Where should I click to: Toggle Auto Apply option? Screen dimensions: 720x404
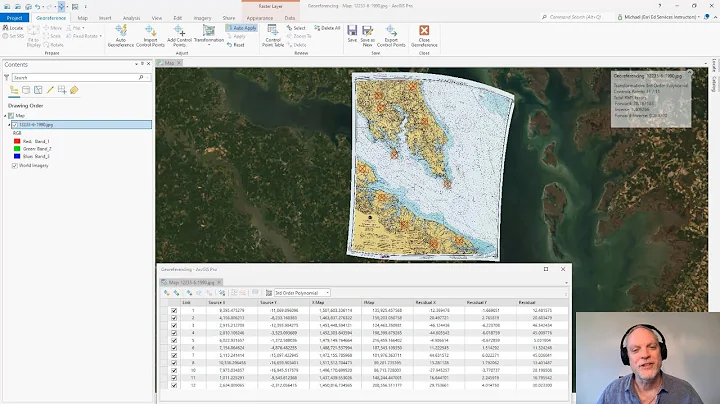point(241,28)
